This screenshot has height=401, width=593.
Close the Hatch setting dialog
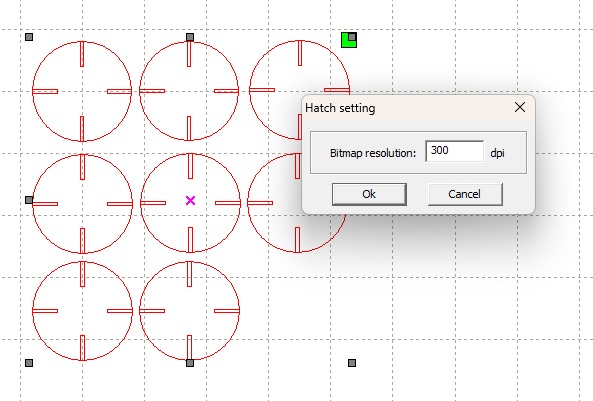click(520, 107)
